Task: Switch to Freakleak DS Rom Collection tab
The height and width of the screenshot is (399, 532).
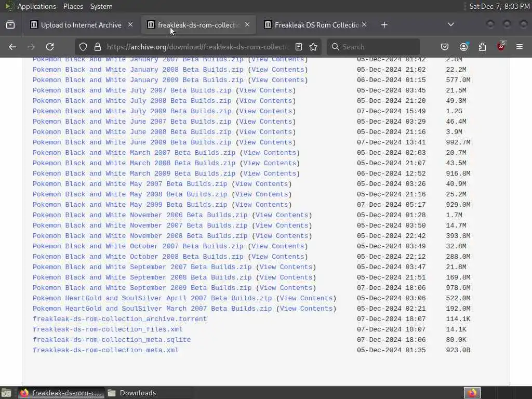Action: pyautogui.click(x=315, y=25)
